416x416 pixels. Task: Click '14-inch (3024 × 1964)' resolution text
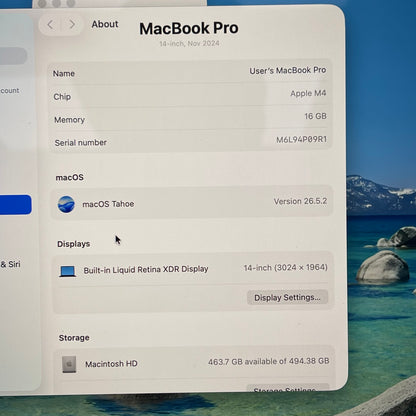click(286, 268)
